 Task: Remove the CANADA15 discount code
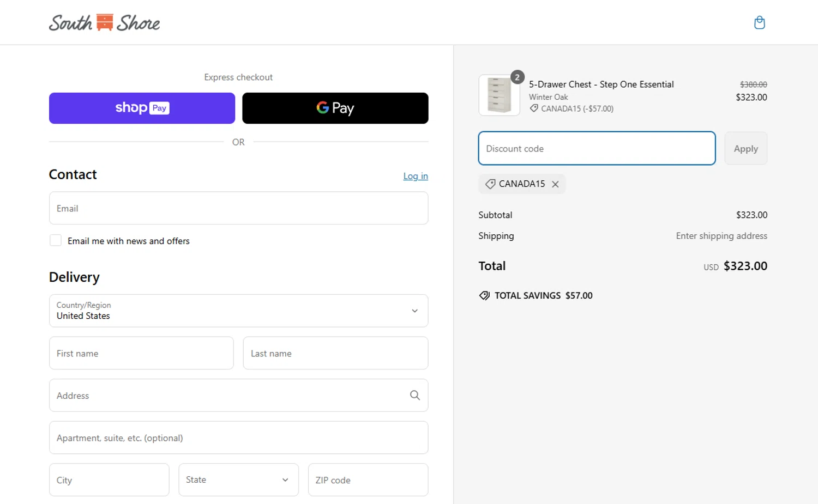(x=555, y=184)
